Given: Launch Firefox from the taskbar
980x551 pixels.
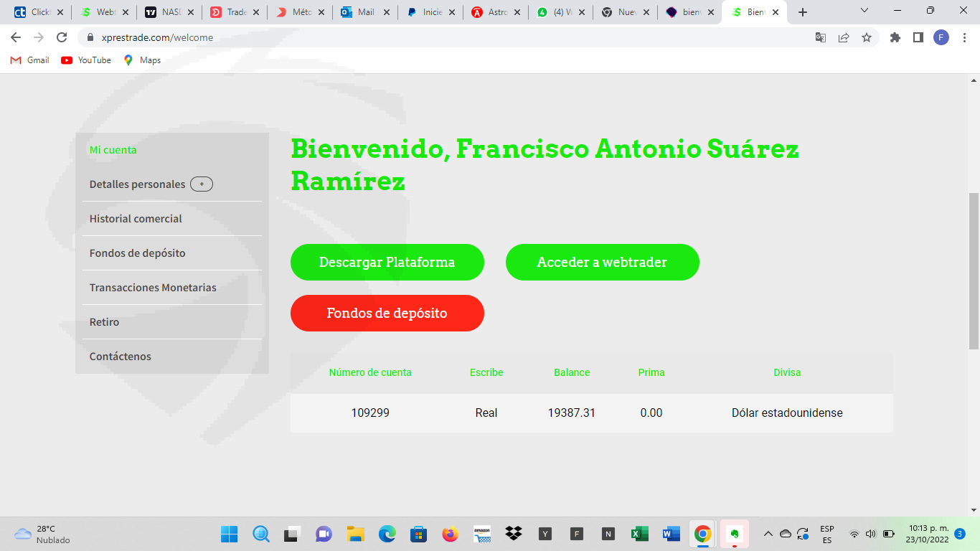Looking at the screenshot, I should click(x=450, y=534).
